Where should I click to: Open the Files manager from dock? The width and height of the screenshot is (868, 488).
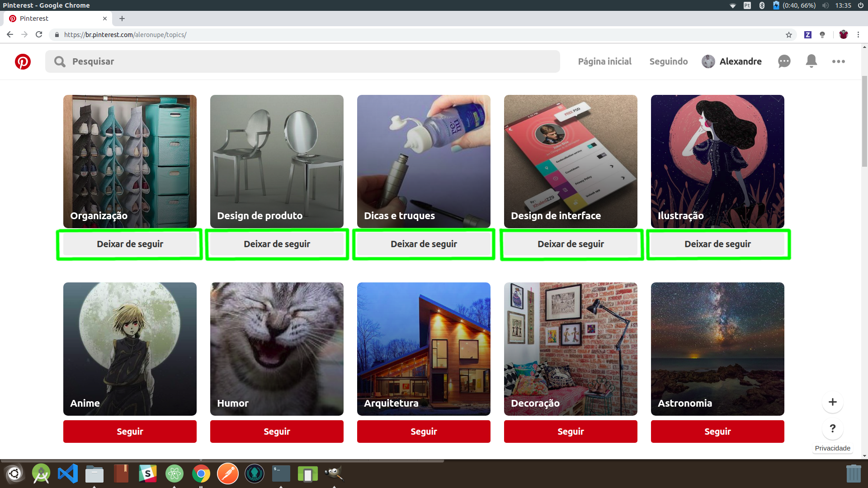pyautogui.click(x=94, y=474)
